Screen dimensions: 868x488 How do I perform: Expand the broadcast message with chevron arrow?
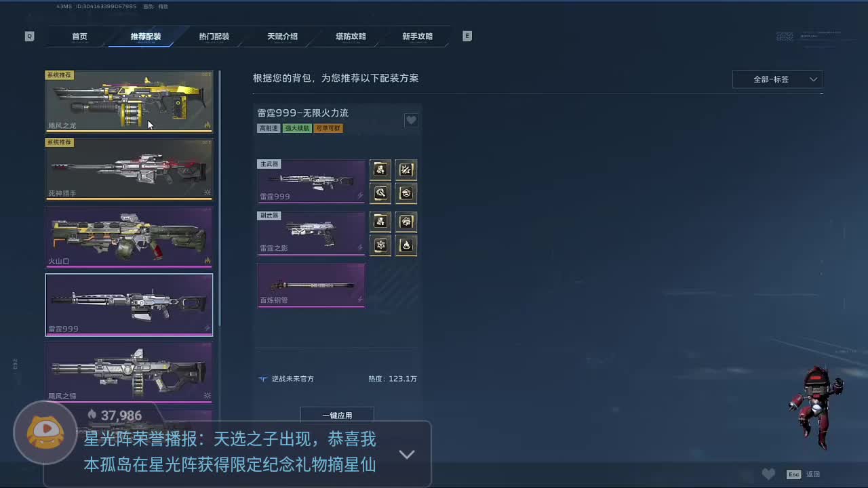pos(407,455)
